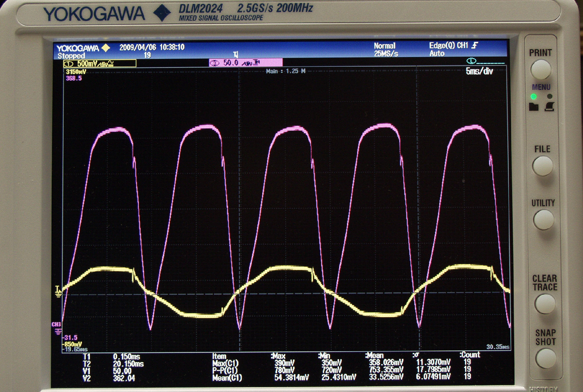Click the Stopped acquisition status

point(71,56)
